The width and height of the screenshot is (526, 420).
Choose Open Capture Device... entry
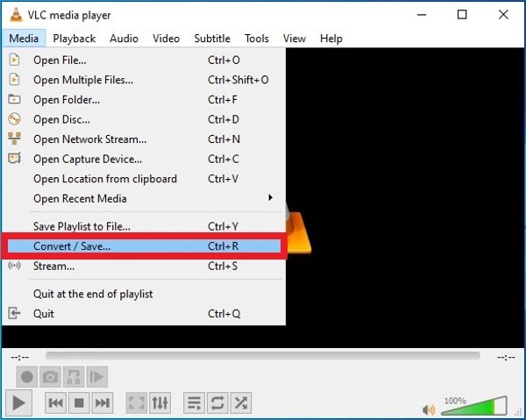(x=144, y=159)
